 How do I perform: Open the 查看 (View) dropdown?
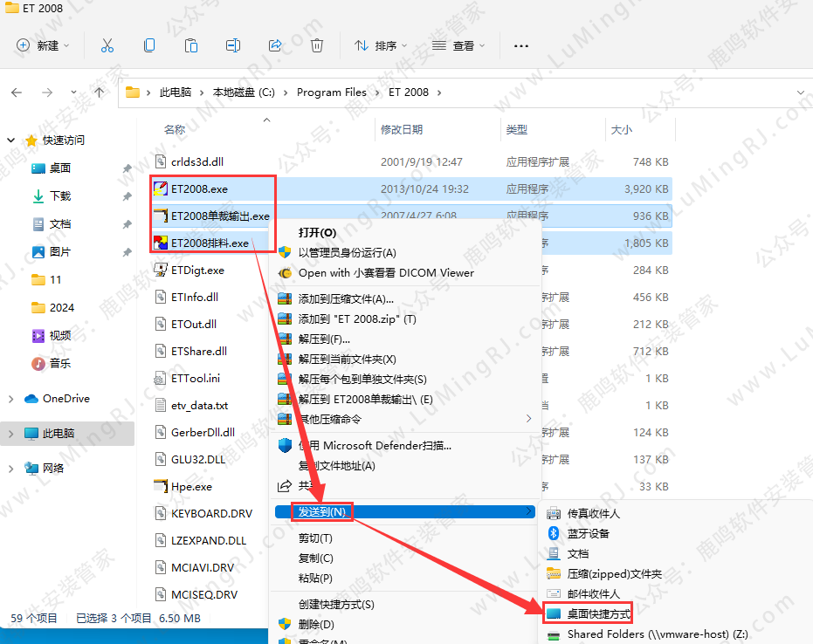pyautogui.click(x=459, y=45)
